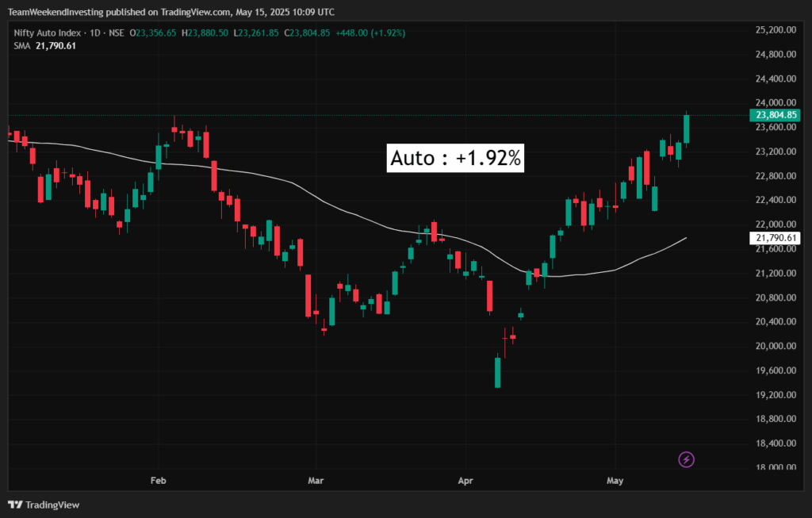Click the 24,000.00 price axis label

tap(776, 102)
